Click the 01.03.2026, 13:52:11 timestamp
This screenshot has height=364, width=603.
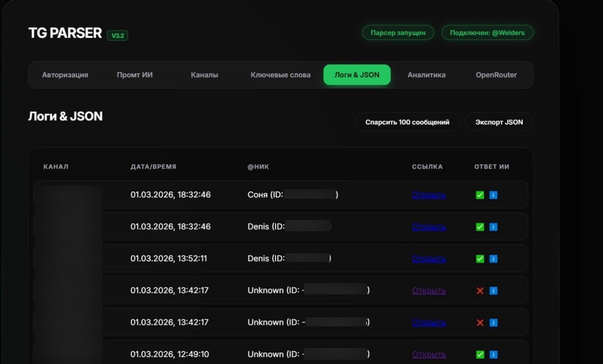(x=169, y=259)
